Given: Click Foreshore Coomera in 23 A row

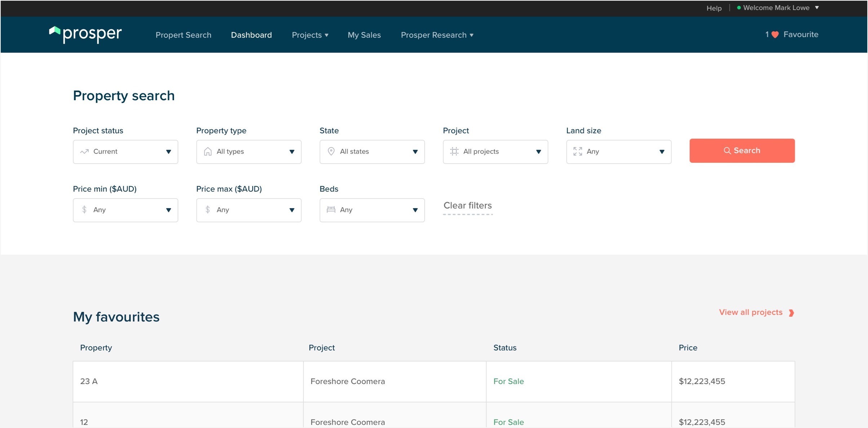Looking at the screenshot, I should click(347, 381).
